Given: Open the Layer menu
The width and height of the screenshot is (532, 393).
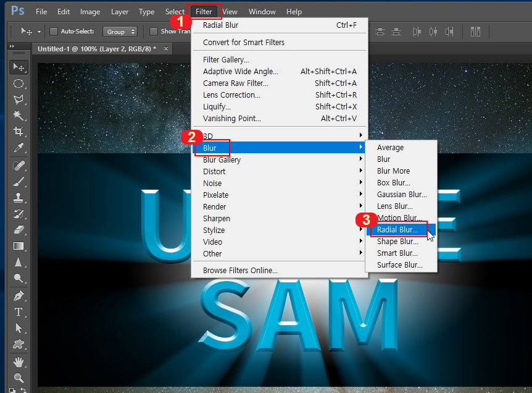Looking at the screenshot, I should (x=120, y=12).
